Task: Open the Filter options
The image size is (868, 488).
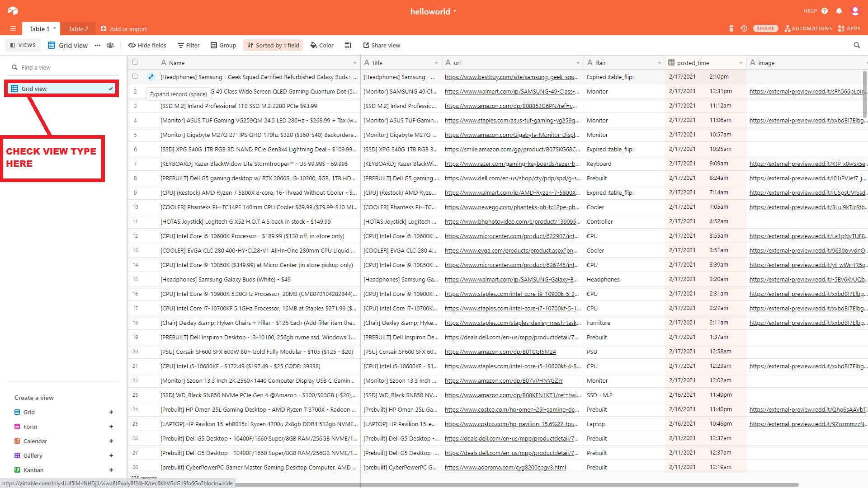Action: click(189, 45)
